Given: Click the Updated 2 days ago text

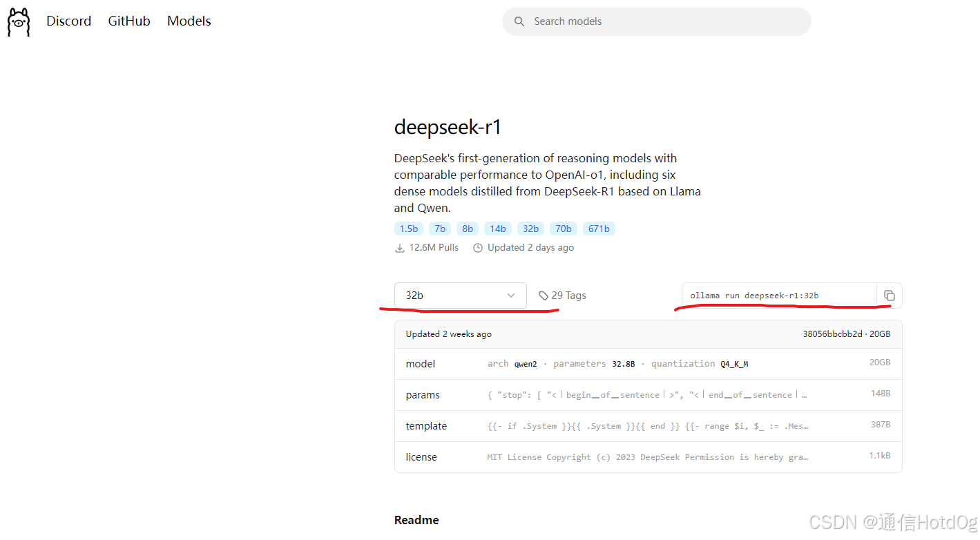Looking at the screenshot, I should [x=530, y=248].
